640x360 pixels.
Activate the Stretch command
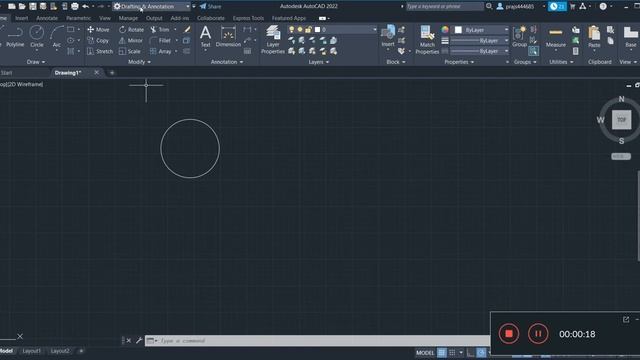pos(100,51)
